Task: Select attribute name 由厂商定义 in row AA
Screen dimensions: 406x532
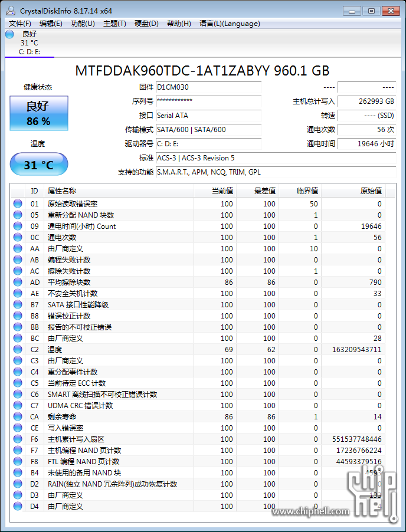Action: coord(66,249)
